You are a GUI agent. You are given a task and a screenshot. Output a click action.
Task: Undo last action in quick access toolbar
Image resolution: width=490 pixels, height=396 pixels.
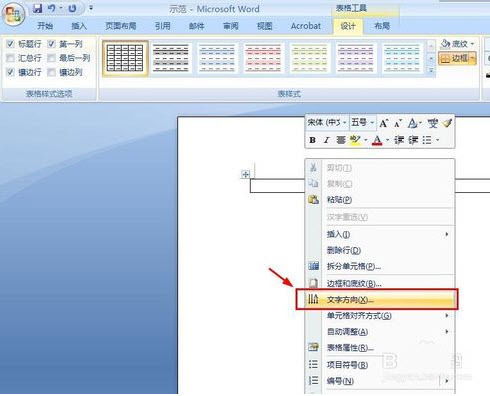(x=52, y=8)
